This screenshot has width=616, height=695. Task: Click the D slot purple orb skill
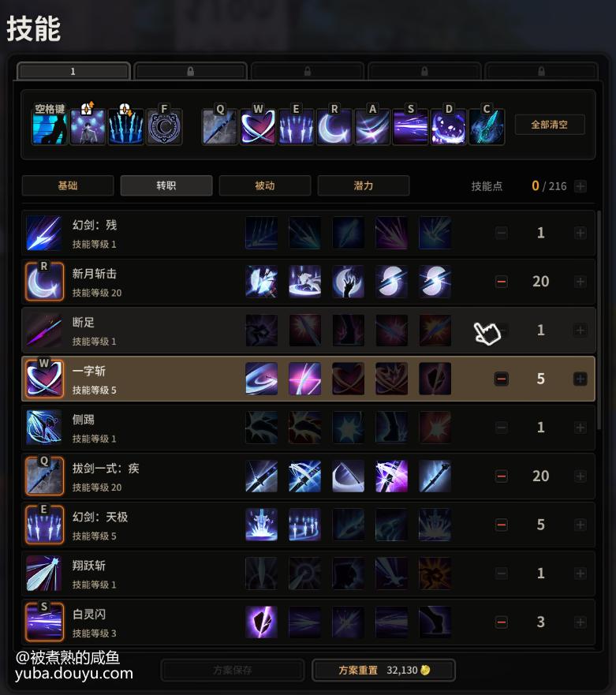[449, 127]
